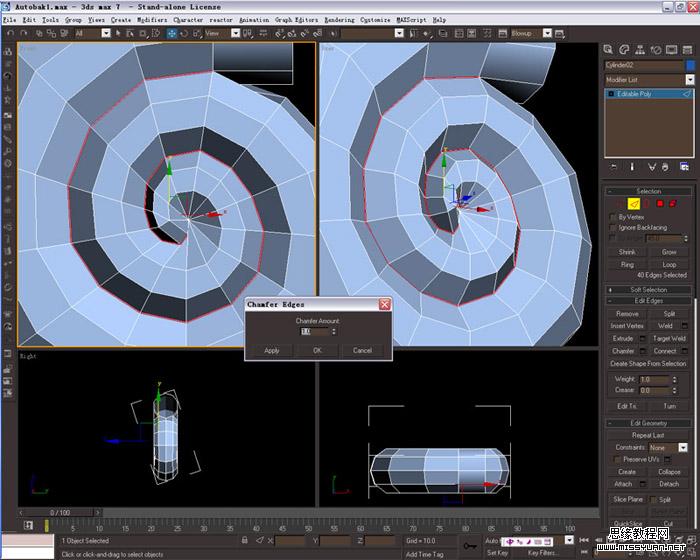Open the Hierarchy command panel tab
The image size is (700, 560).
640,50
